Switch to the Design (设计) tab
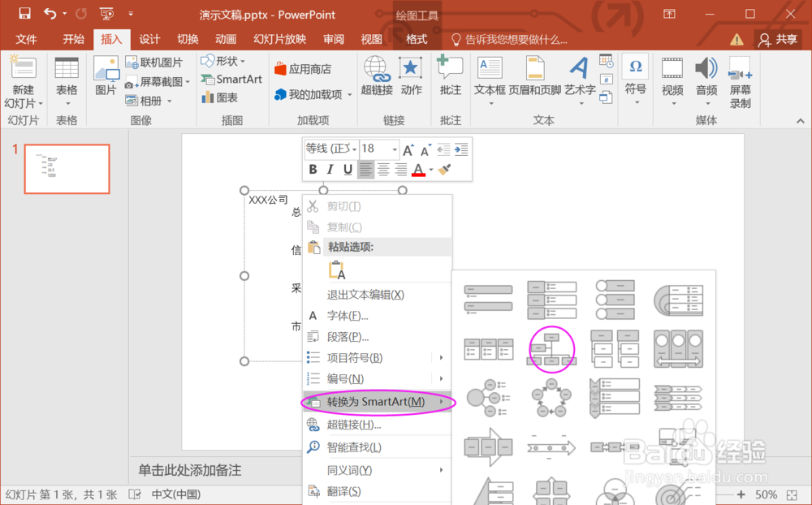This screenshot has width=812, height=505. pyautogui.click(x=149, y=39)
